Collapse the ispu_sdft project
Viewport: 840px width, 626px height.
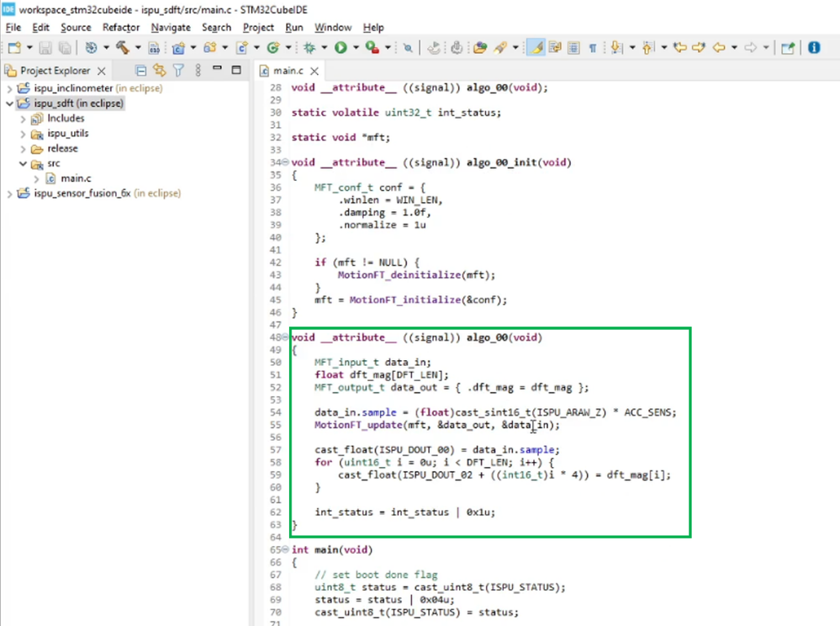pos(9,103)
